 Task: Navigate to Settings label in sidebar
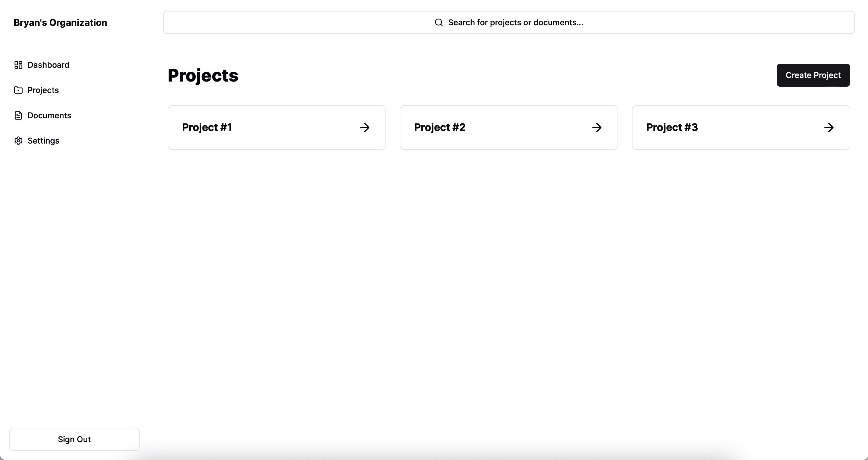point(43,141)
